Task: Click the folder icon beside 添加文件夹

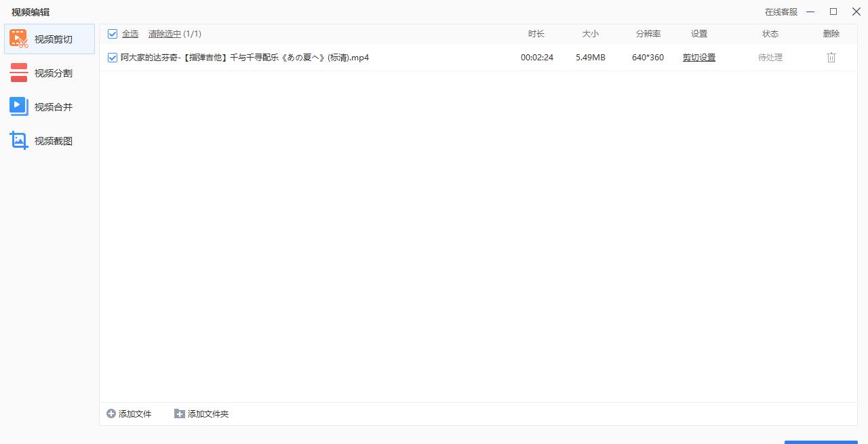Action: pyautogui.click(x=180, y=413)
